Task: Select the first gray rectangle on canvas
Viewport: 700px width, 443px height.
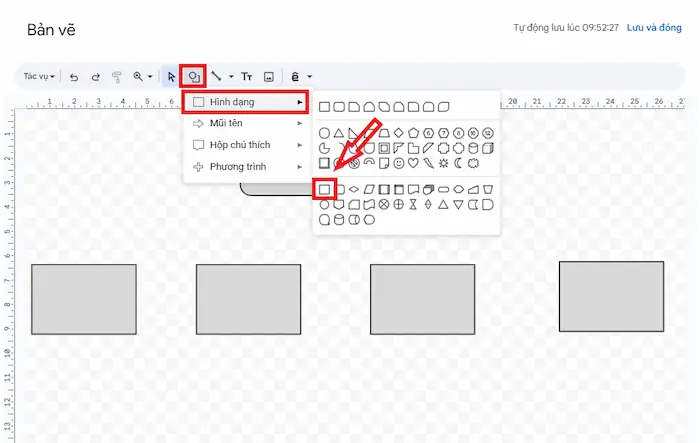Action: click(84, 299)
